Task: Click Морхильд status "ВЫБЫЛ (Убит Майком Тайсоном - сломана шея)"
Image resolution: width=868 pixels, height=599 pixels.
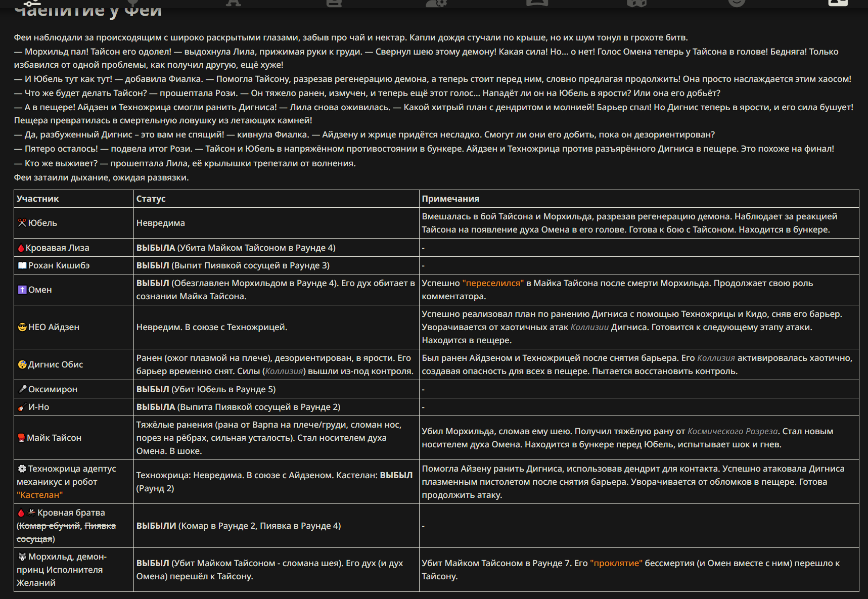Action: [269, 570]
